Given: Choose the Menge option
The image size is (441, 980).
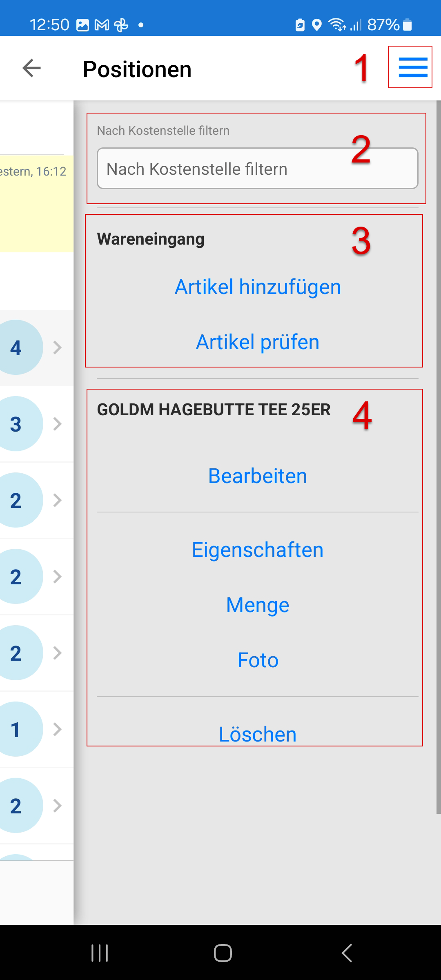Looking at the screenshot, I should tap(258, 605).
